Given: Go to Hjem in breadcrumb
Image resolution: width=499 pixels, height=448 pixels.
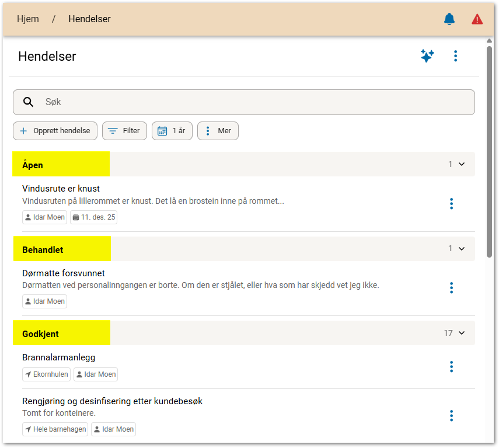Looking at the screenshot, I should click(28, 19).
